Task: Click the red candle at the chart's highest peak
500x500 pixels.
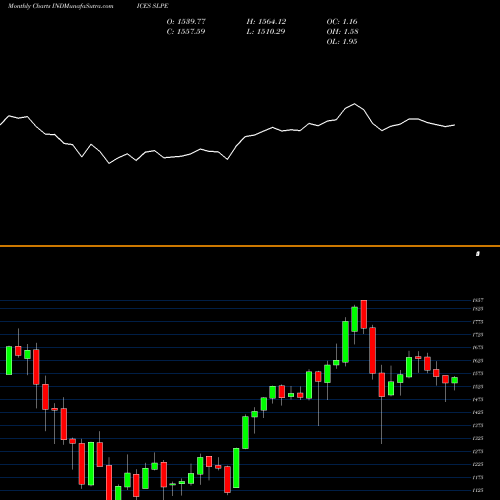Action: (x=364, y=314)
